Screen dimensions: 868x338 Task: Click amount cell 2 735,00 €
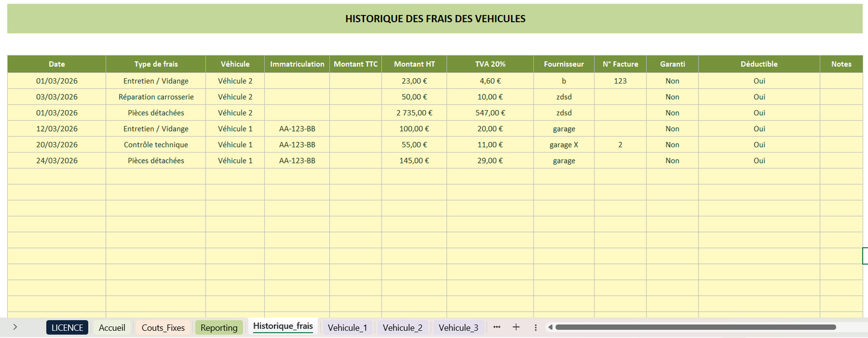[x=414, y=112]
